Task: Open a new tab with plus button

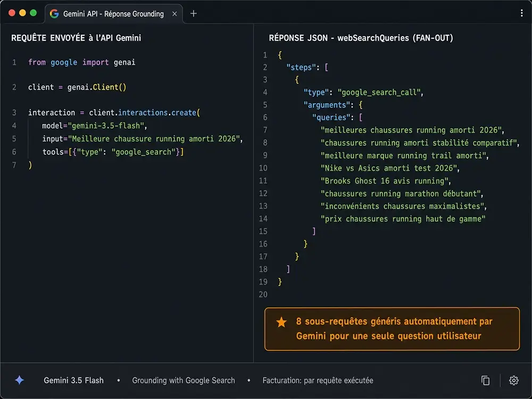Action: [x=194, y=14]
